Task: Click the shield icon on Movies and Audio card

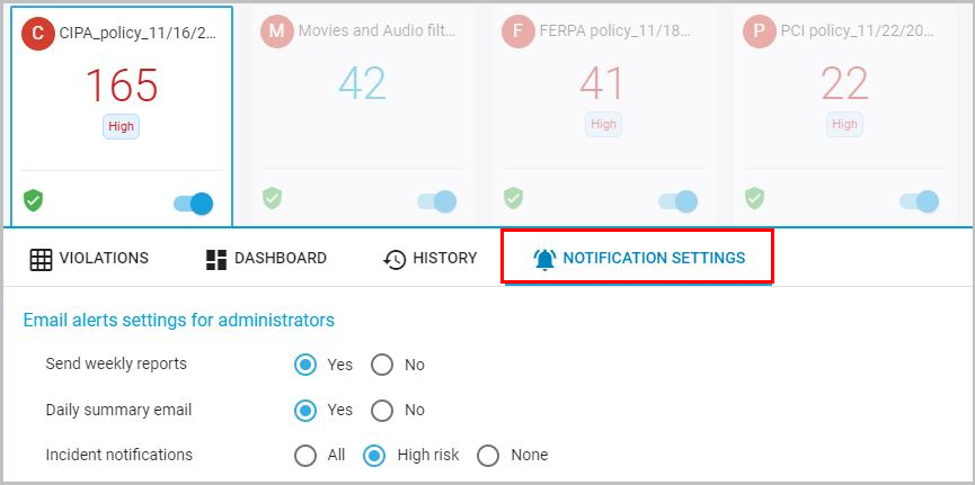Action: 272,198
